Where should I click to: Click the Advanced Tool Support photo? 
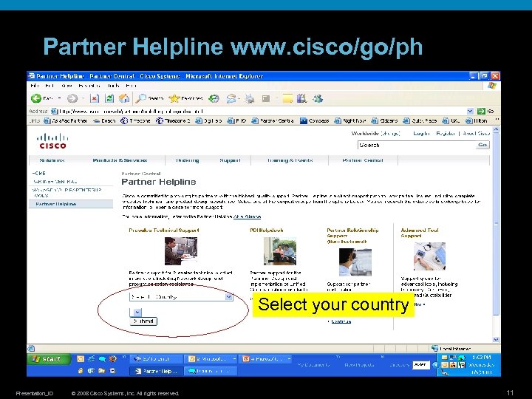429,256
